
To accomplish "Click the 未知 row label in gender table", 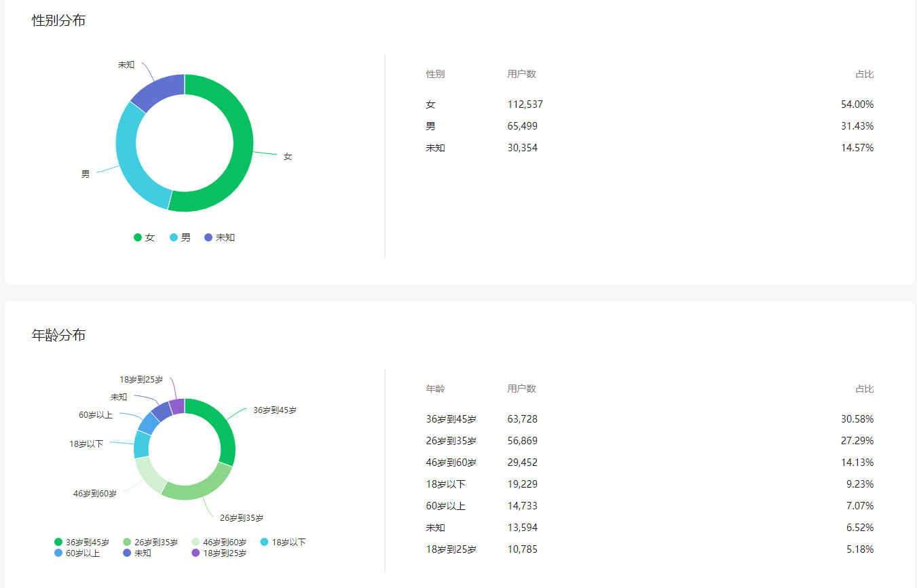I will [x=436, y=148].
